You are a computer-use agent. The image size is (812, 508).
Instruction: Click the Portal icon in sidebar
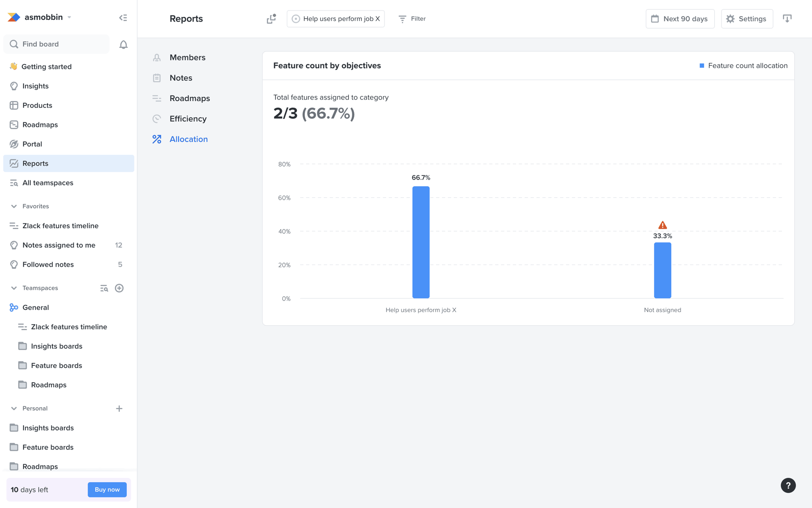14,144
